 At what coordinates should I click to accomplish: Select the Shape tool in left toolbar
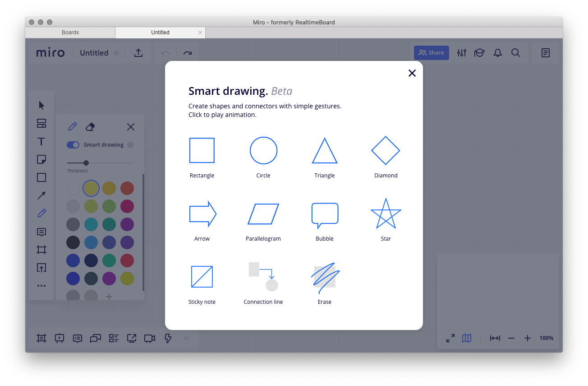coord(41,177)
